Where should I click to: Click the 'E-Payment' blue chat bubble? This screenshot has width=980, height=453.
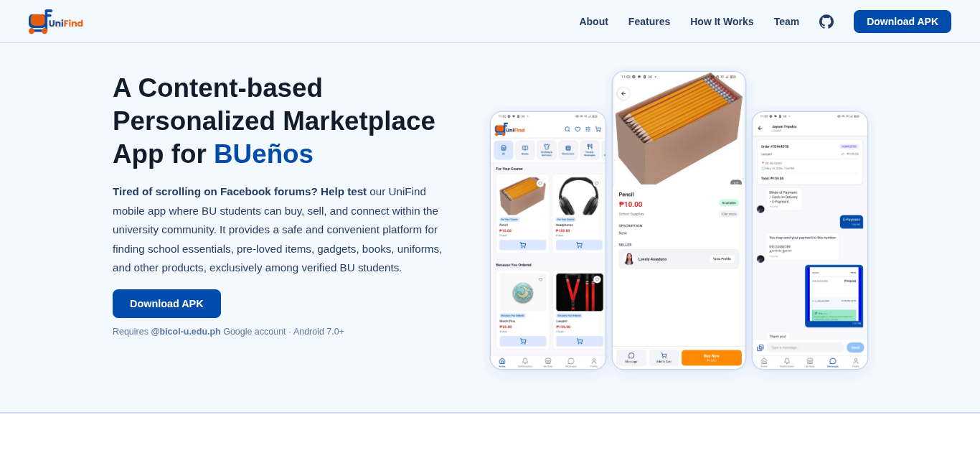tap(852, 222)
